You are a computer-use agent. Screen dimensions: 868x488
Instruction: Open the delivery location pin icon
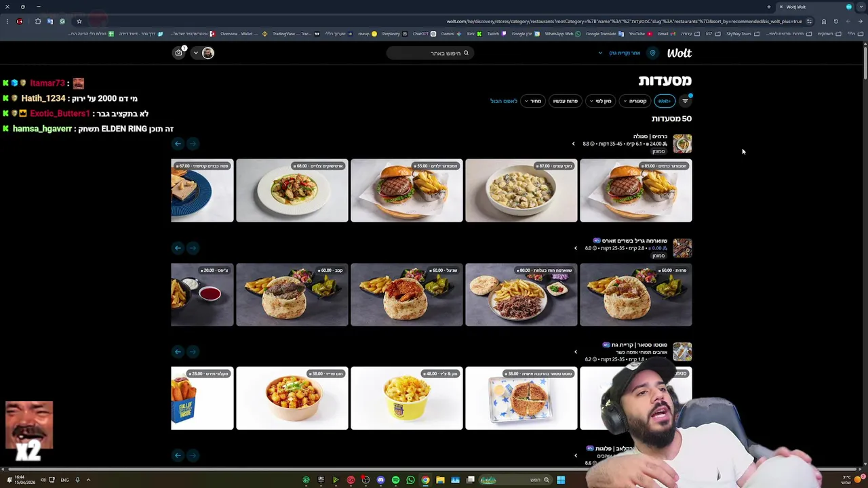point(652,53)
